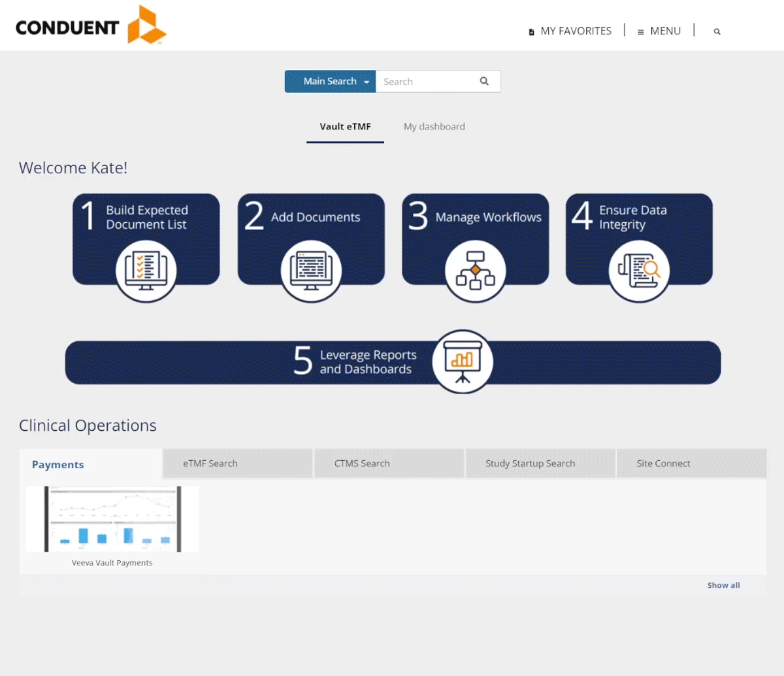This screenshot has width=784, height=676.
Task: Click the Conduent logo
Action: pyautogui.click(x=91, y=25)
